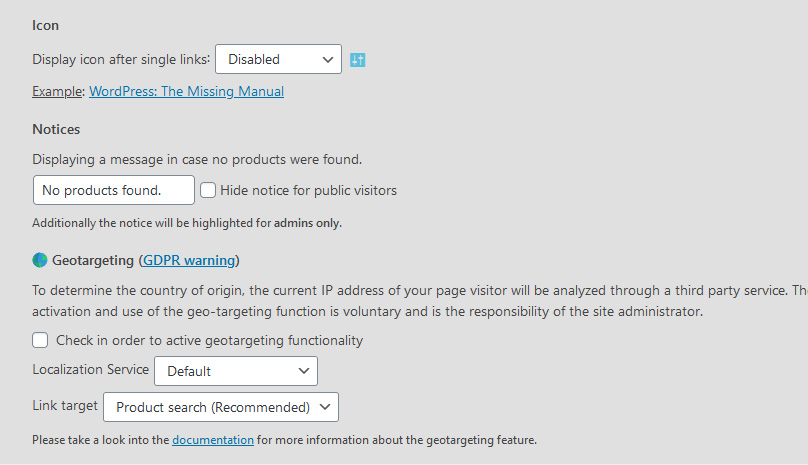Click the 'Localization Service' field label
Viewport: 808px width, 465px height.
tap(90, 370)
